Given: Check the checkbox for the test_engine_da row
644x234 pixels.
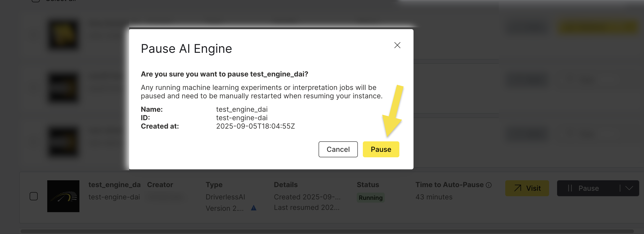Looking at the screenshot, I should point(34,196).
